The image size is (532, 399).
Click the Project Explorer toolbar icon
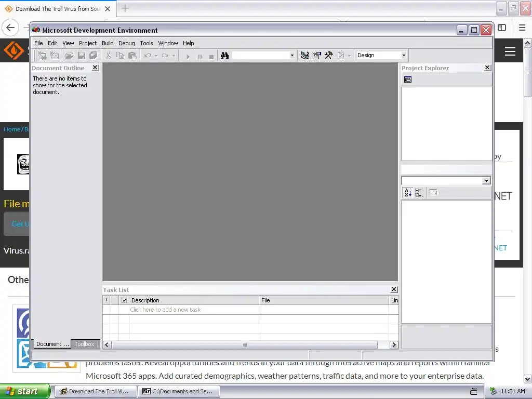(304, 56)
